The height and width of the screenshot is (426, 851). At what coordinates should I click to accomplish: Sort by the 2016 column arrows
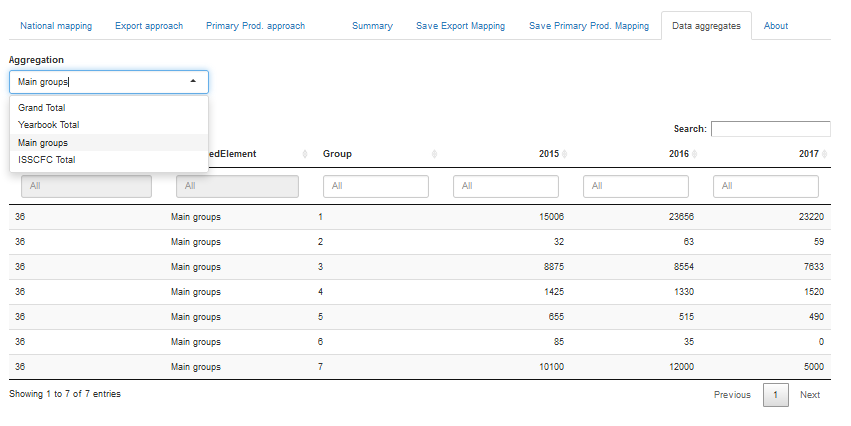tap(694, 154)
